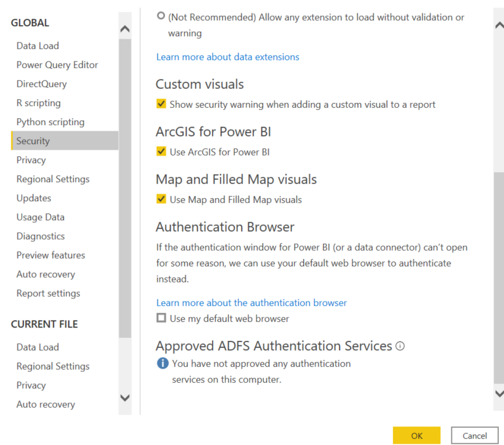The image size is (504, 445).
Task: Open Python scripting options
Action: coord(51,122)
